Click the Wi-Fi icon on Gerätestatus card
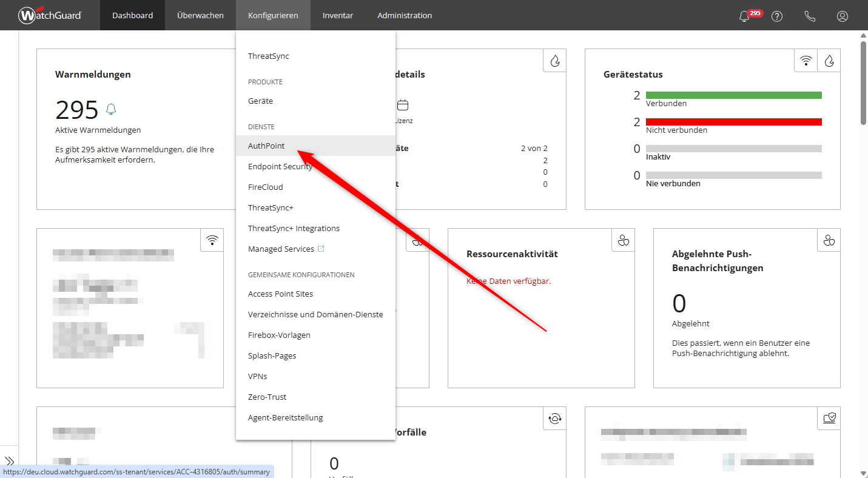The height and width of the screenshot is (478, 868). click(x=806, y=61)
